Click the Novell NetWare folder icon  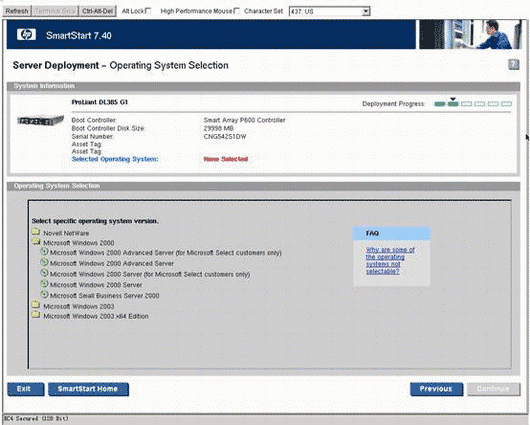pyautogui.click(x=35, y=232)
